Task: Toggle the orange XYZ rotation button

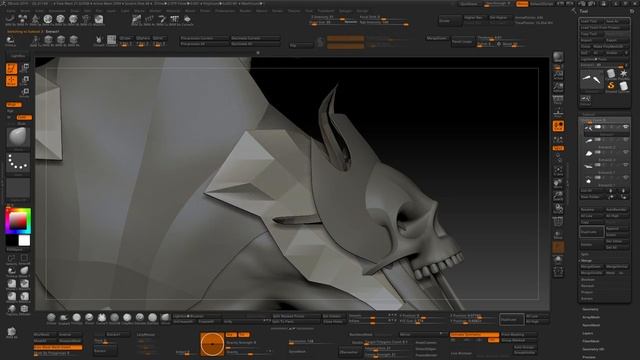Action: [558, 148]
